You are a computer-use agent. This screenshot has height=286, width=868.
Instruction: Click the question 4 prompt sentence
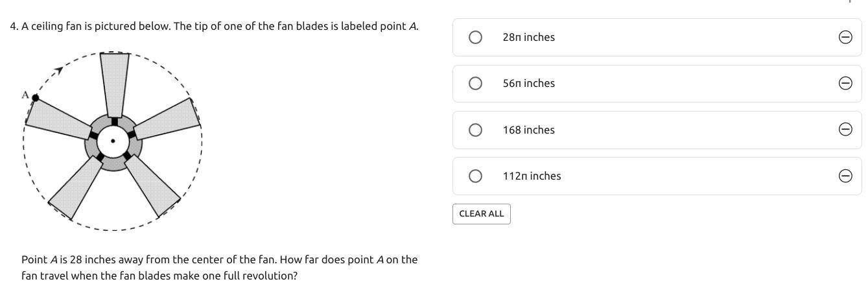(214, 27)
